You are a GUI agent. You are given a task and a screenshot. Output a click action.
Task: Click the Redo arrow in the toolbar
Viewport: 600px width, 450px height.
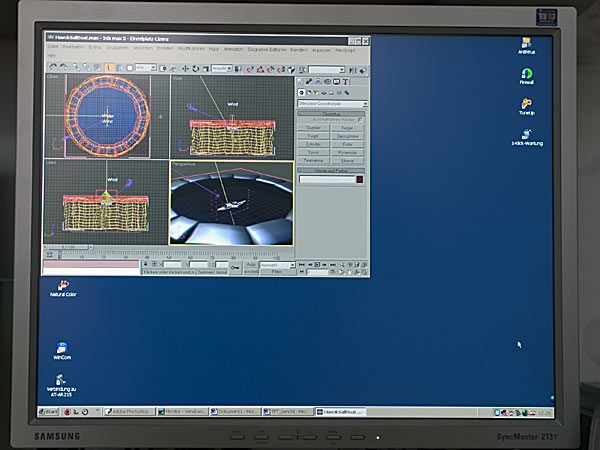tap(64, 67)
